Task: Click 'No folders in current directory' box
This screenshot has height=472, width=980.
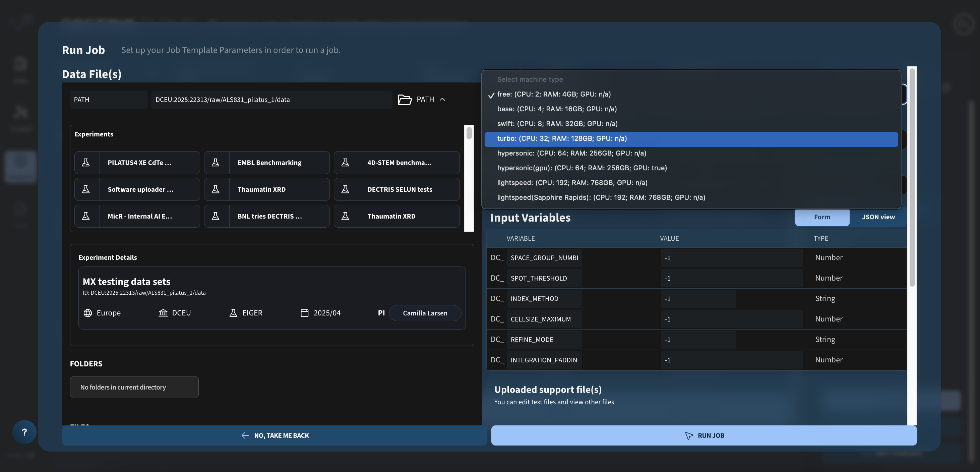Action: click(x=134, y=387)
